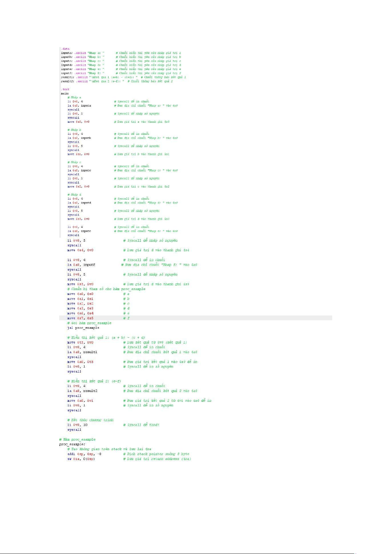Click the inputf .asciiz declaration line
The height and width of the screenshot is (554, 392).
click(83, 73)
